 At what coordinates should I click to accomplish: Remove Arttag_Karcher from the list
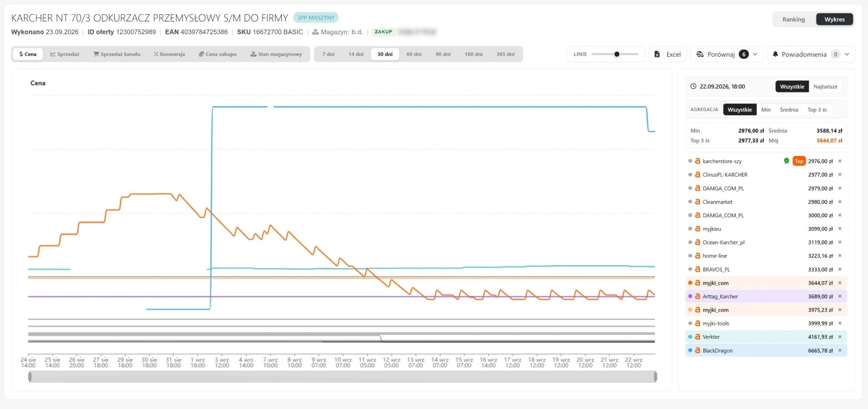(x=840, y=297)
